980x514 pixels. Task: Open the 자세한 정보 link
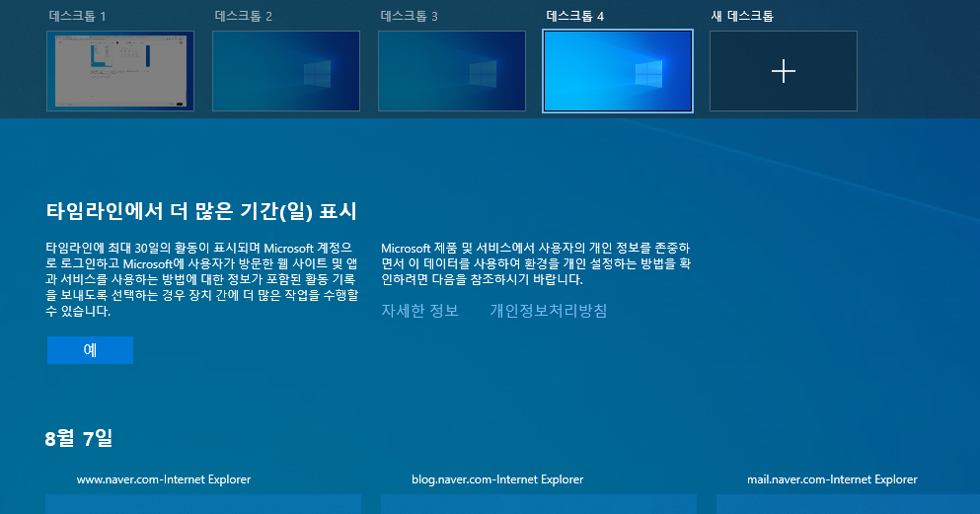(420, 311)
